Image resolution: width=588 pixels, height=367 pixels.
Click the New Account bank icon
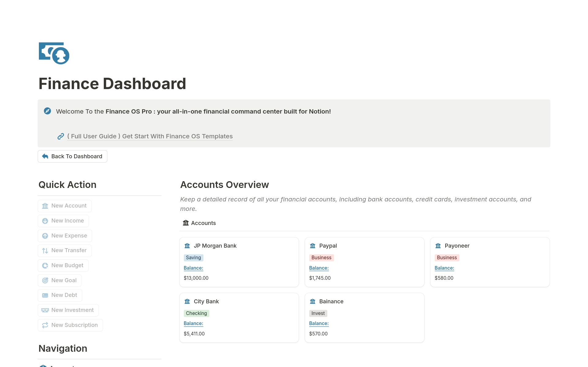coord(45,205)
